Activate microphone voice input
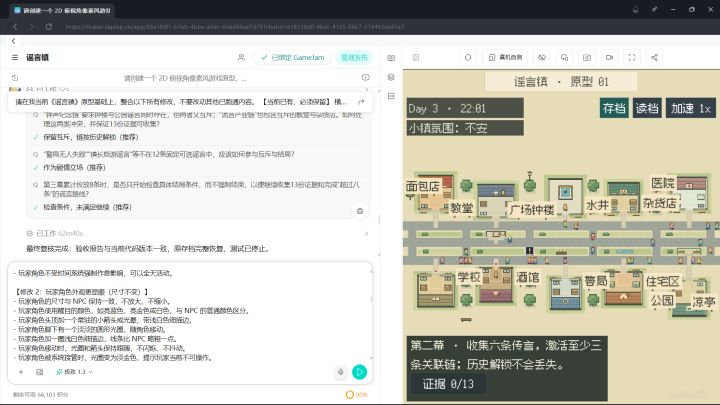 (341, 372)
